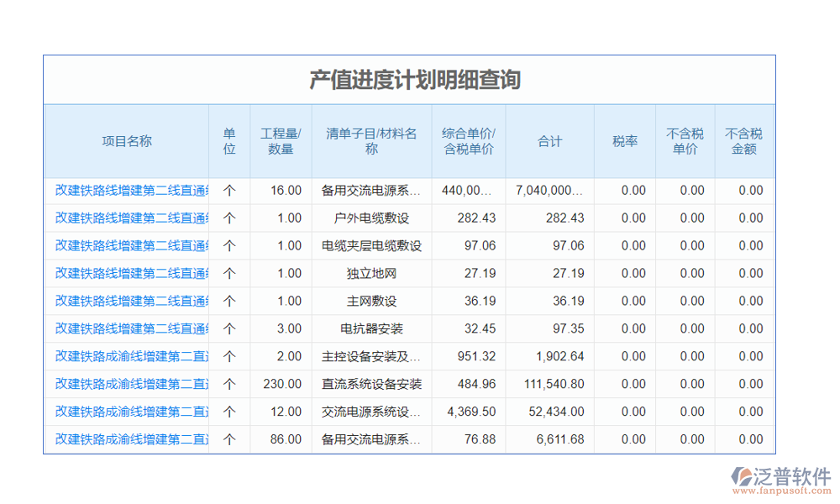Click the 税率 column header
Screen dimensions: 840x504
625,140
